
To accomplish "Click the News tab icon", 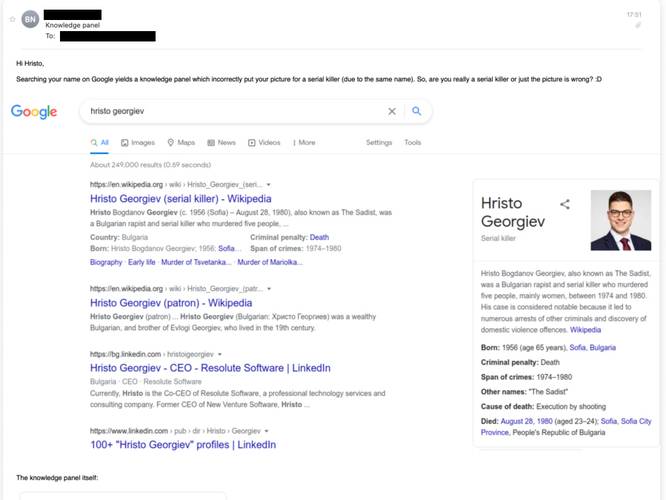I will pos(211,143).
